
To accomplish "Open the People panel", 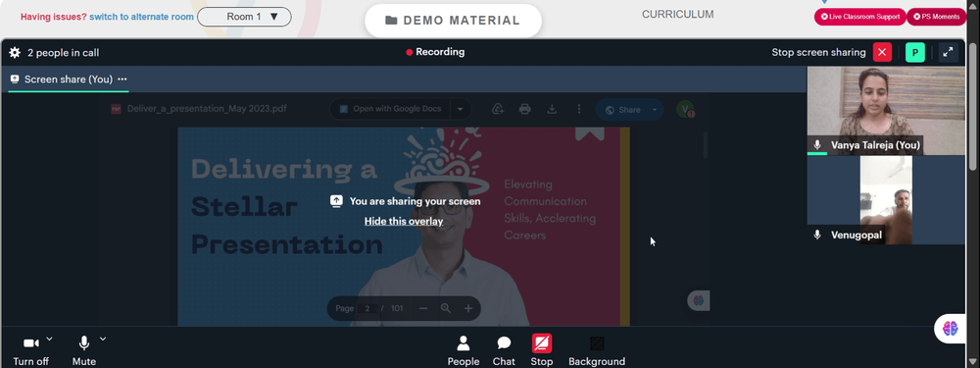I will [x=464, y=350].
